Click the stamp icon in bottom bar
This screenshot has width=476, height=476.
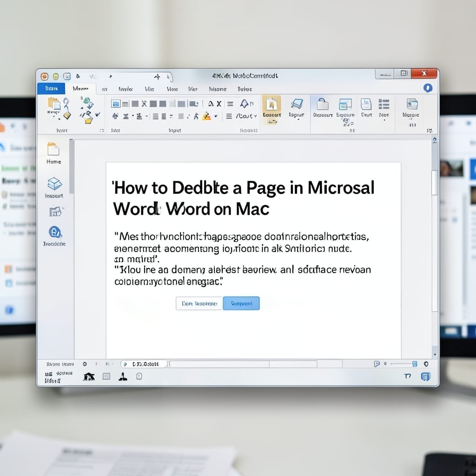tap(123, 377)
